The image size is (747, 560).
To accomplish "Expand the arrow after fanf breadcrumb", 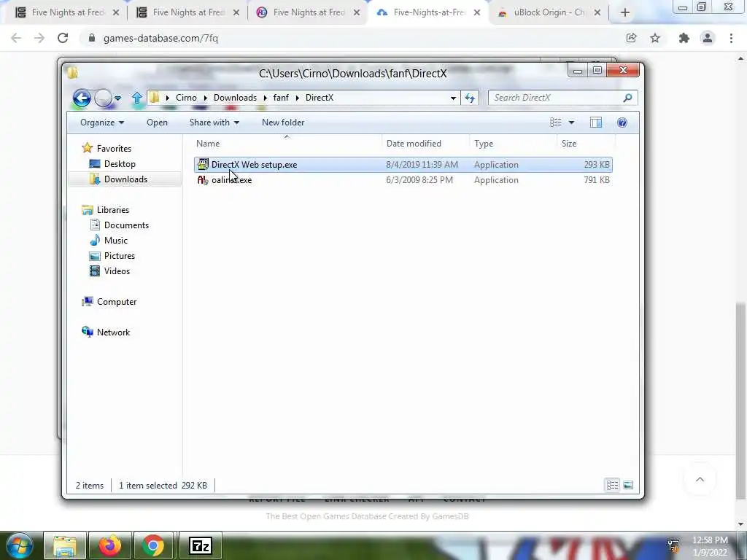I will click(x=298, y=98).
